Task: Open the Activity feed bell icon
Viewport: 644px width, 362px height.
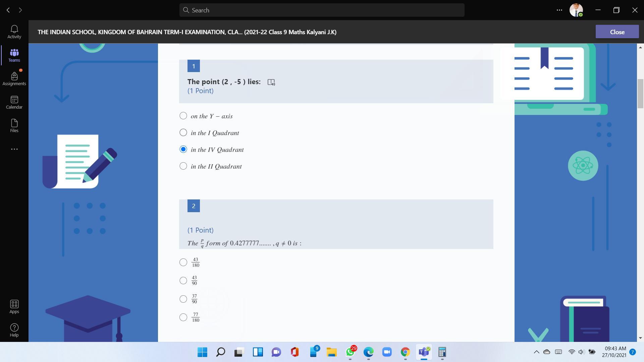Action: (x=14, y=32)
